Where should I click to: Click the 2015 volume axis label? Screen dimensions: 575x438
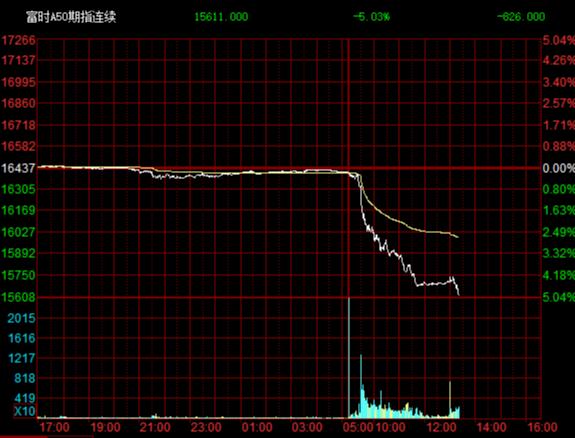[22, 318]
